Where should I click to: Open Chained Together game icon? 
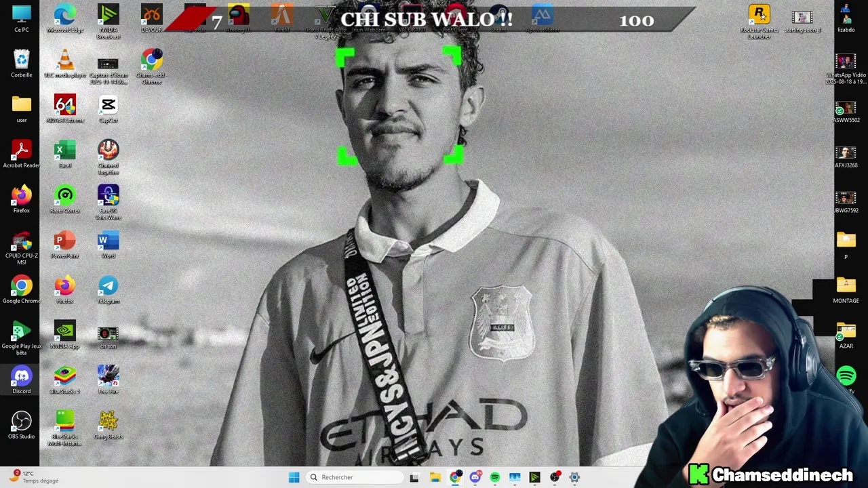click(108, 157)
